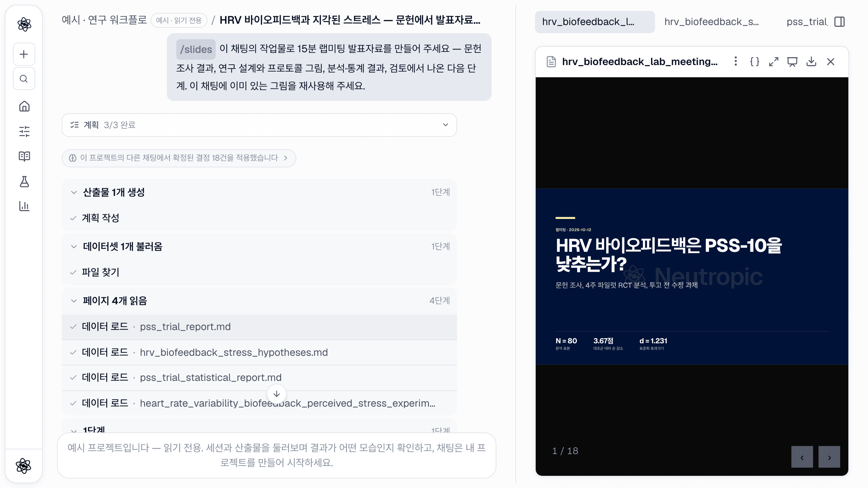The image size is (868, 488).
Task: Switch to hrv_biofeedback_l... tab
Action: point(595,22)
